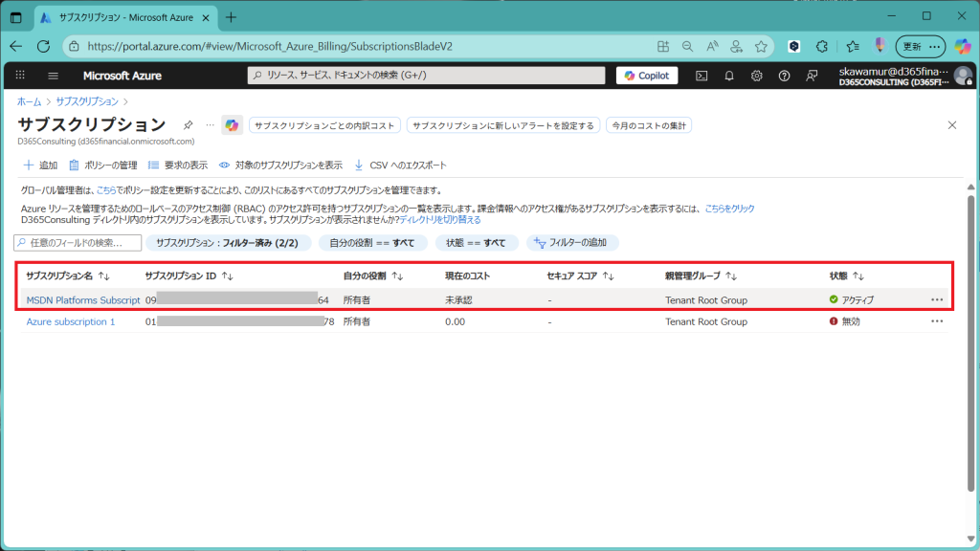Pin the サブスクリプション blade
980x551 pixels.
click(x=189, y=125)
